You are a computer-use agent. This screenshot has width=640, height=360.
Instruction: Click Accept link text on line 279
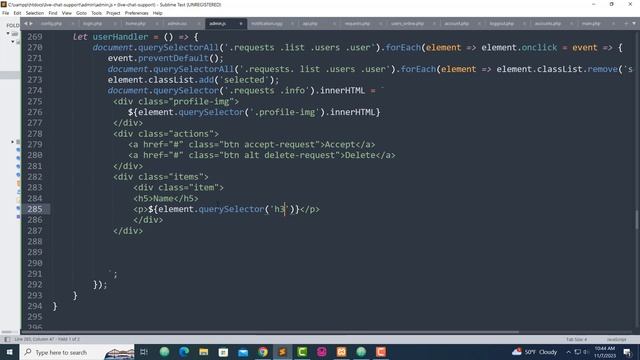coord(340,144)
